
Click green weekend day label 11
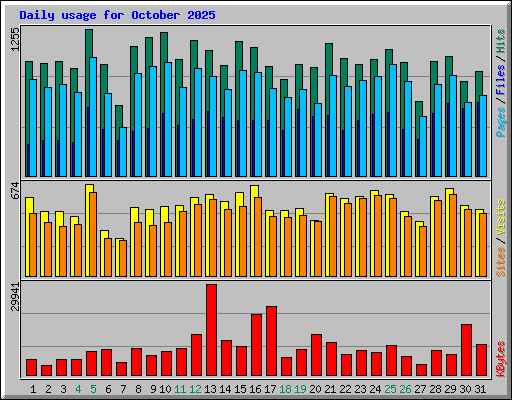click(x=180, y=389)
